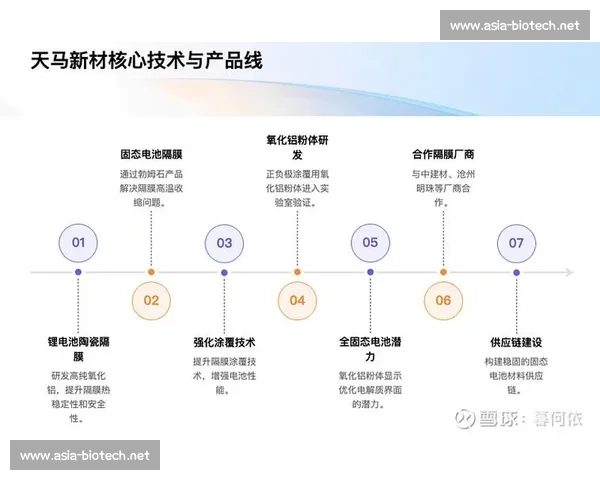Open the top-right www.asia-biotech.net link
Viewport: 600px width, 480px height.
(x=514, y=25)
